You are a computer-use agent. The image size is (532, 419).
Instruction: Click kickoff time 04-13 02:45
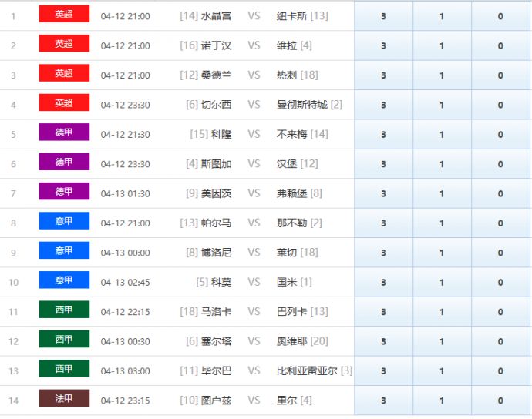click(x=125, y=283)
